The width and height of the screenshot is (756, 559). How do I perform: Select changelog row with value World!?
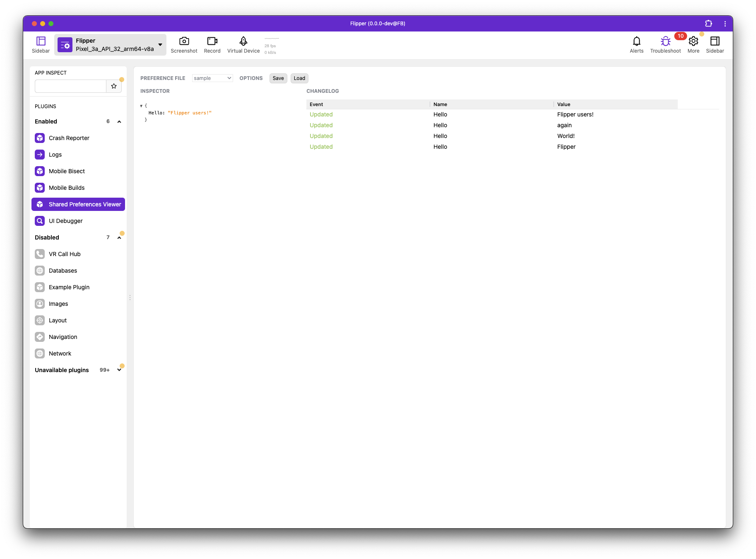pos(492,136)
